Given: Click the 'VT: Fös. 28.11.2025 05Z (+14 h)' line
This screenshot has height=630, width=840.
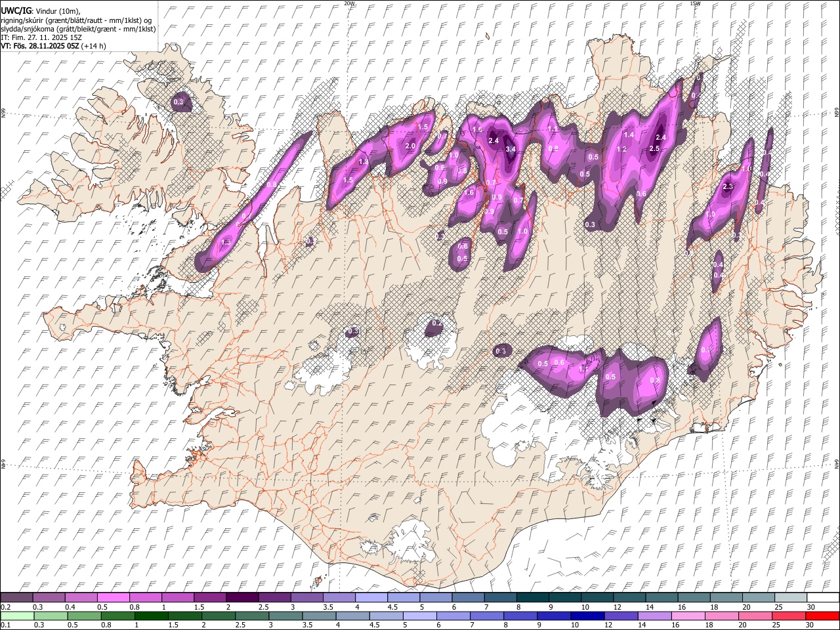Looking at the screenshot, I should 53,46.
